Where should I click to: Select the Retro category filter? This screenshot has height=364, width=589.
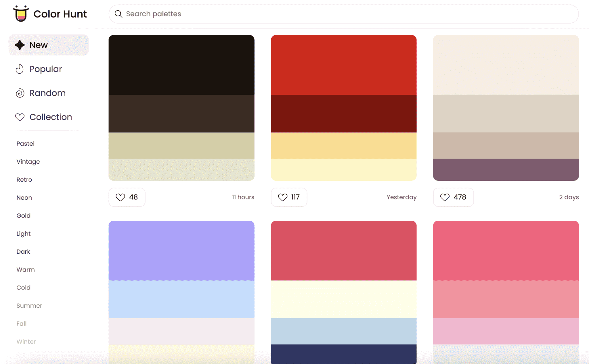(24, 180)
